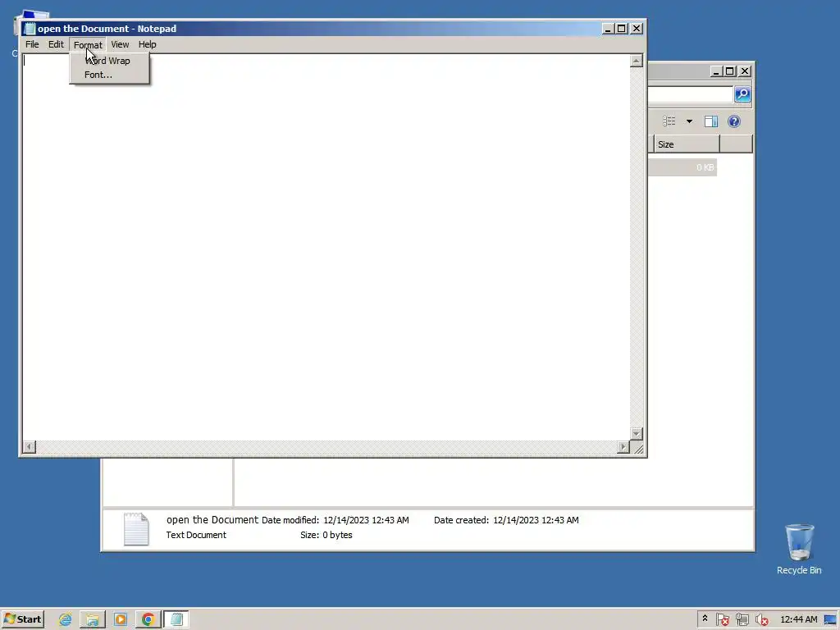Click network status tray icon
Image resolution: width=840 pixels, height=630 pixels.
pyautogui.click(x=742, y=620)
